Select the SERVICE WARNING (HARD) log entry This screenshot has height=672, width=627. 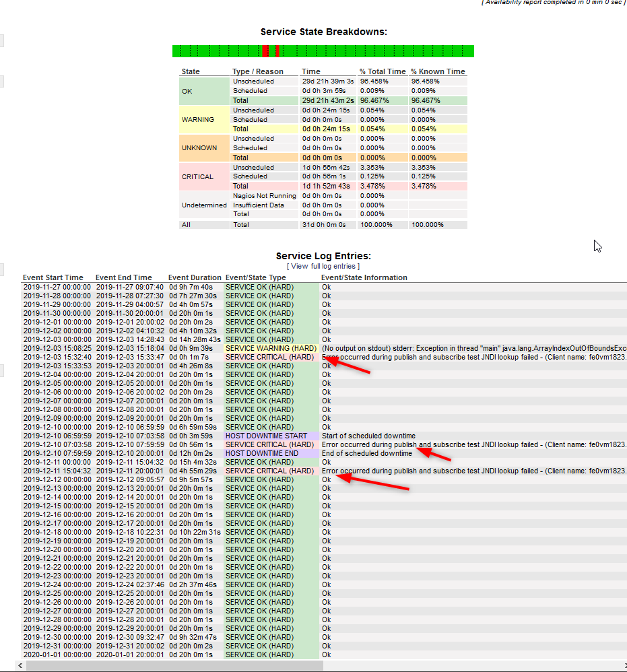(x=269, y=348)
